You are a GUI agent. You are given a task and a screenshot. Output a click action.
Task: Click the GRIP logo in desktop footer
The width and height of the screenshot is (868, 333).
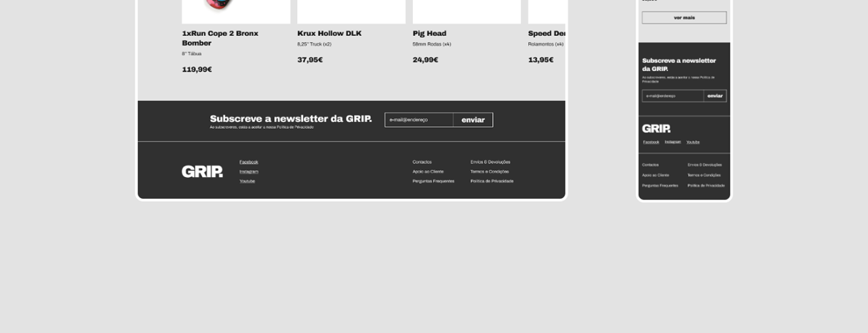[x=202, y=172]
